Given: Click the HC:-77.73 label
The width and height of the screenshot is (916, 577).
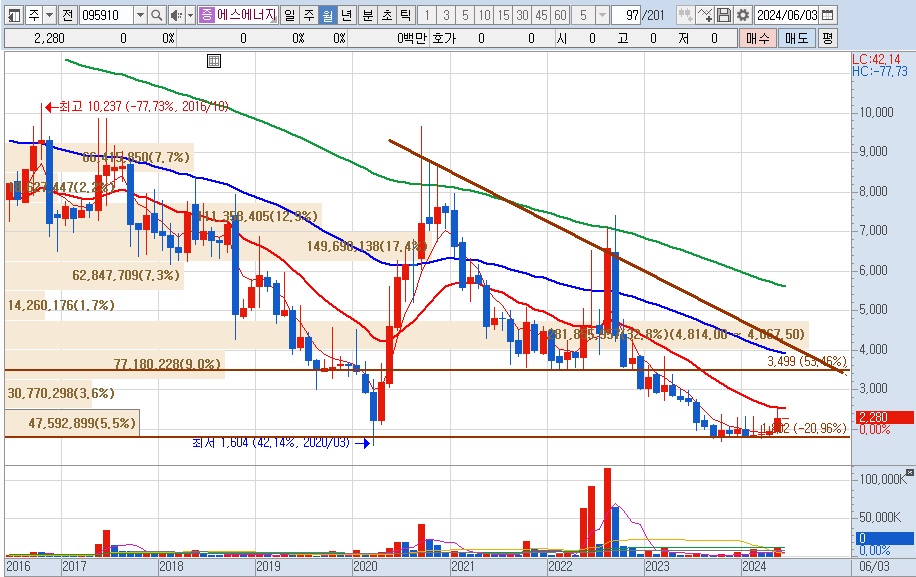Looking at the screenshot, I should 880,71.
